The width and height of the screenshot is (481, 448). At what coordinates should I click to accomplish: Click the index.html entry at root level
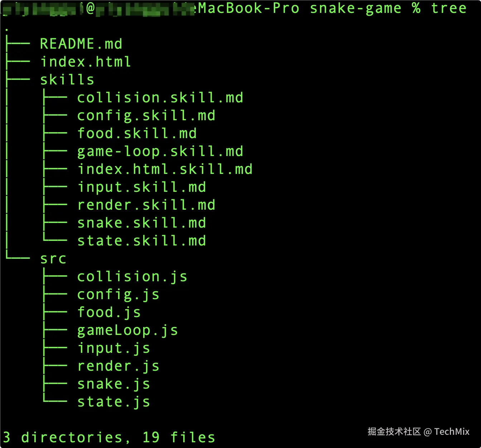pyautogui.click(x=86, y=62)
